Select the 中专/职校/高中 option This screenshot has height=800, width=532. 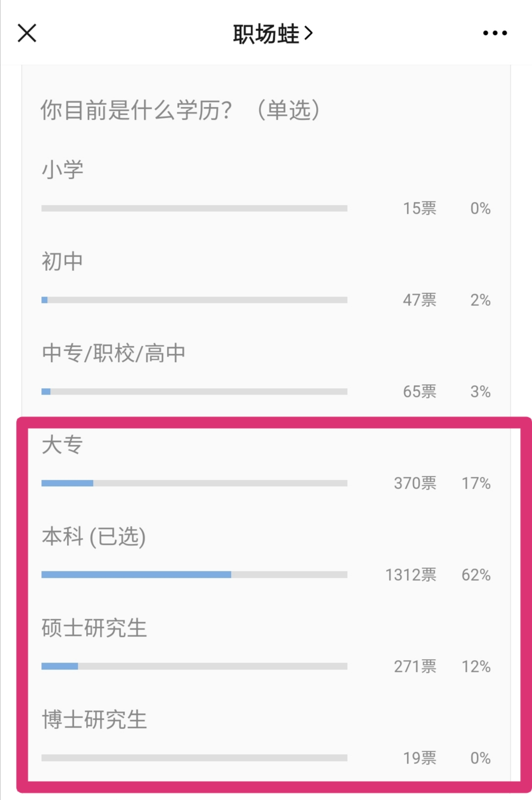point(114,353)
